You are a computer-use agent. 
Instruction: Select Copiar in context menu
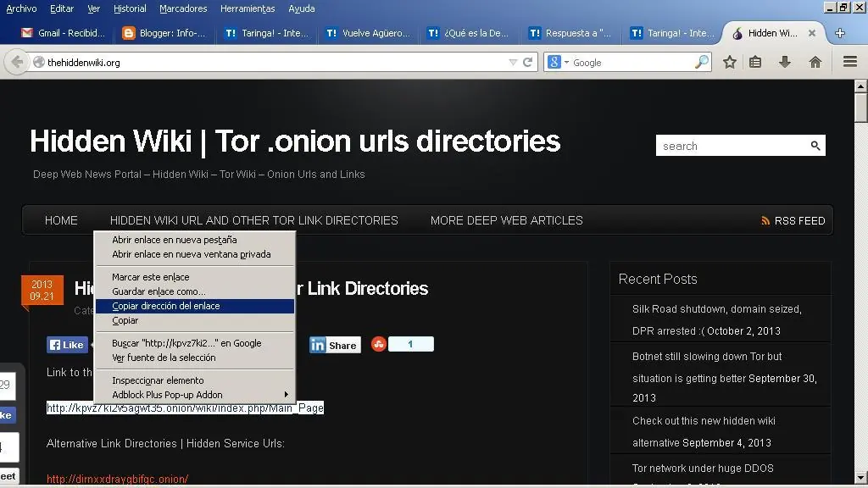click(195, 320)
